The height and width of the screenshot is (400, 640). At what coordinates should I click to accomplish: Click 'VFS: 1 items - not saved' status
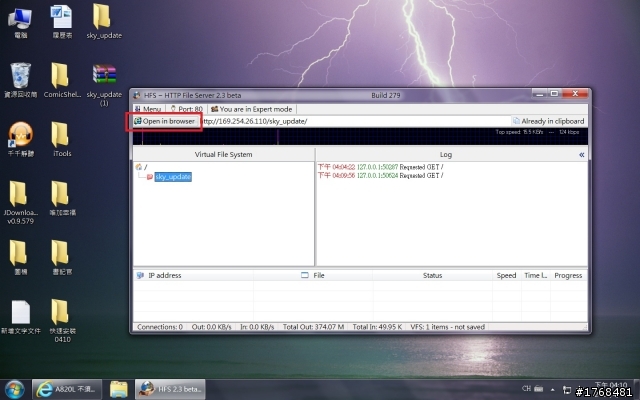(x=447, y=327)
